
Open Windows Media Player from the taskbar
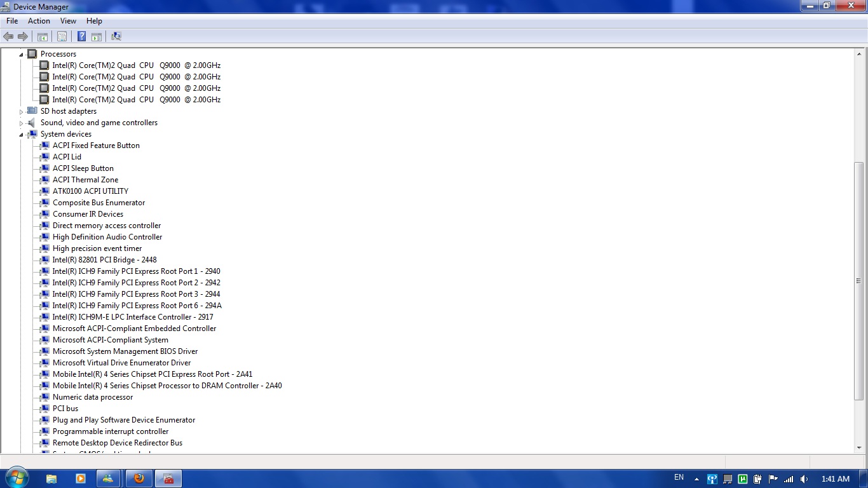(x=81, y=478)
